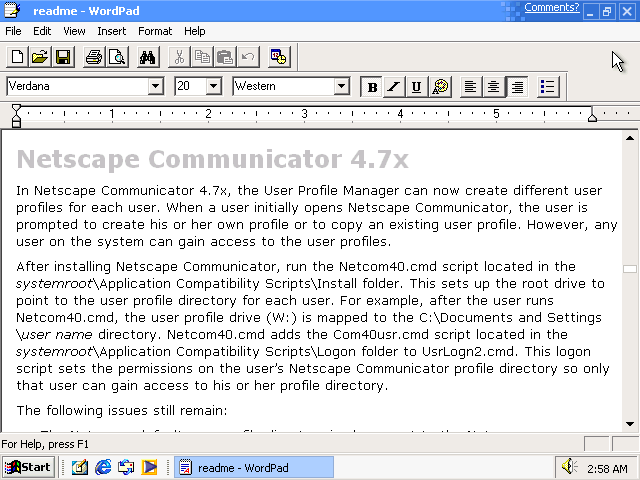Click the readme - WordPad taskbar button
The width and height of the screenshot is (640, 480).
click(254, 467)
